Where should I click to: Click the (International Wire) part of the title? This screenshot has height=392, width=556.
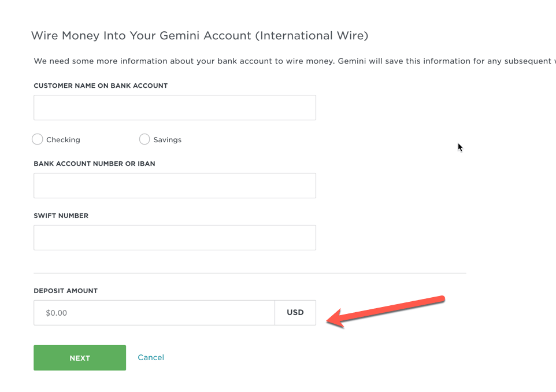(311, 36)
